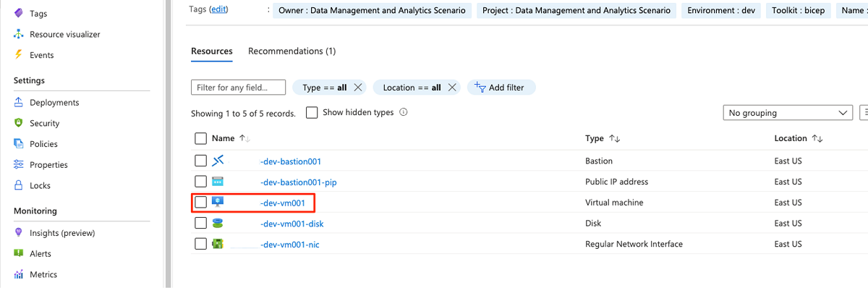Image resolution: width=868 pixels, height=288 pixels.
Task: Click the Filter for any field input
Action: tap(239, 88)
